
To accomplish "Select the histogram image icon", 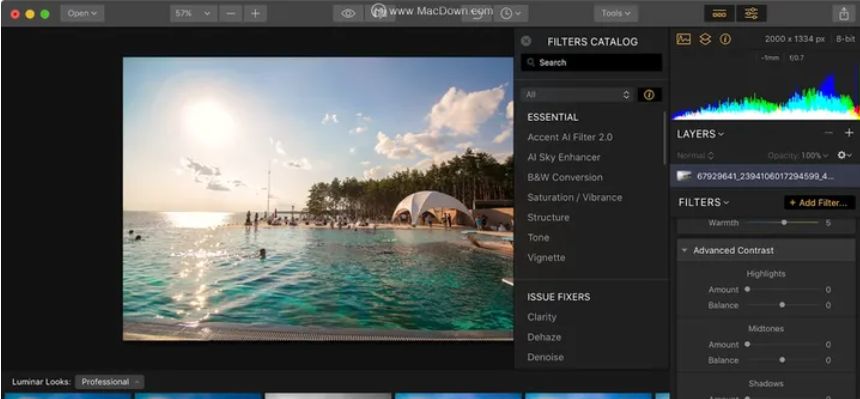I will coord(683,39).
